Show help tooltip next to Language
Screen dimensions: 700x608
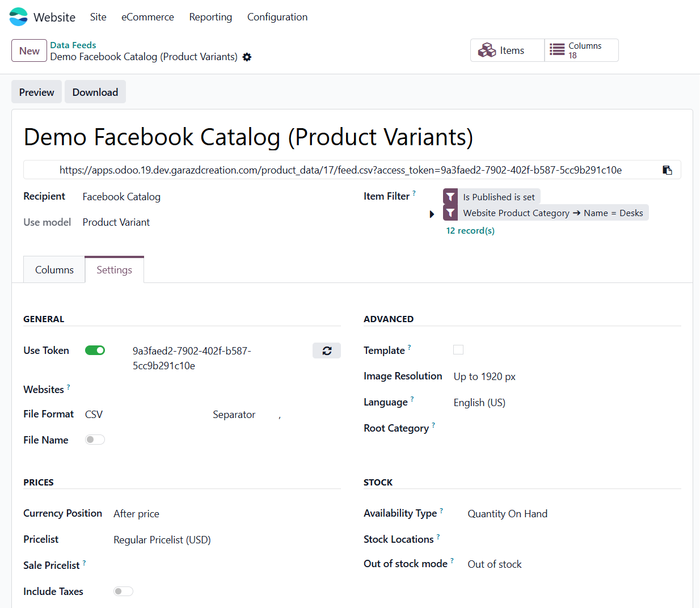pyautogui.click(x=412, y=399)
